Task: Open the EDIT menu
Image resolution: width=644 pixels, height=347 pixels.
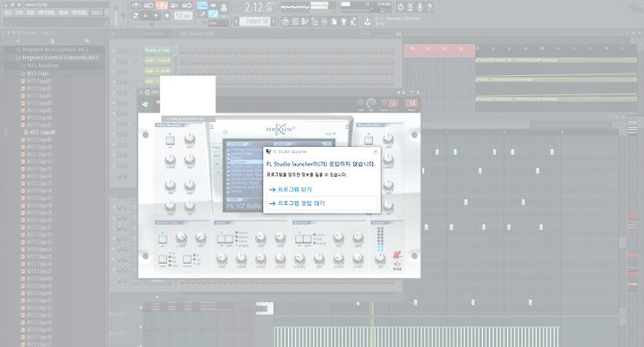Action: (x=20, y=13)
